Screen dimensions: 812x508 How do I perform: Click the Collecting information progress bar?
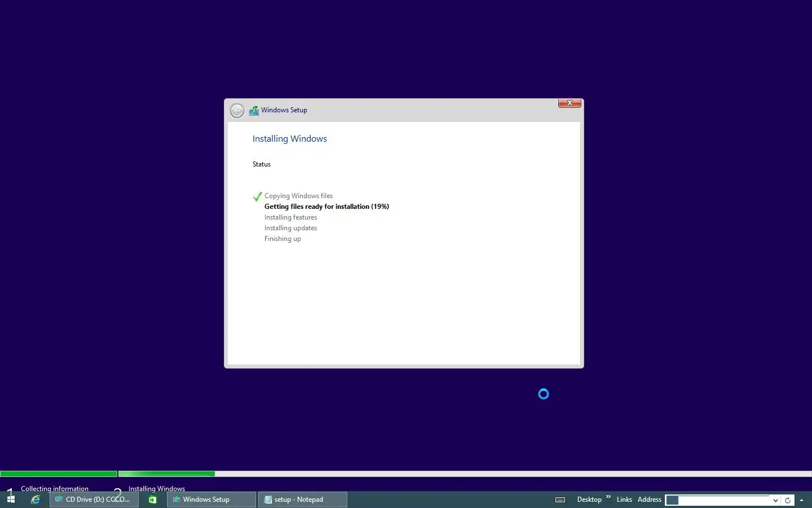point(59,474)
